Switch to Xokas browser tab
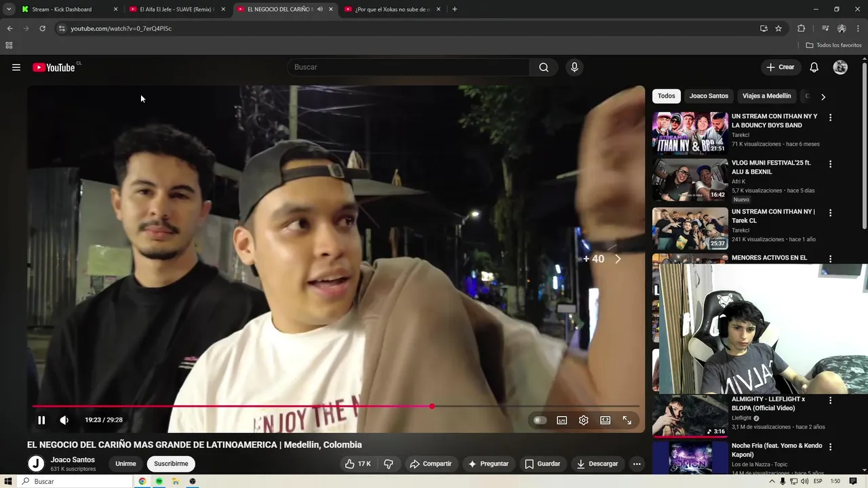Image resolution: width=868 pixels, height=488 pixels. coord(392,9)
